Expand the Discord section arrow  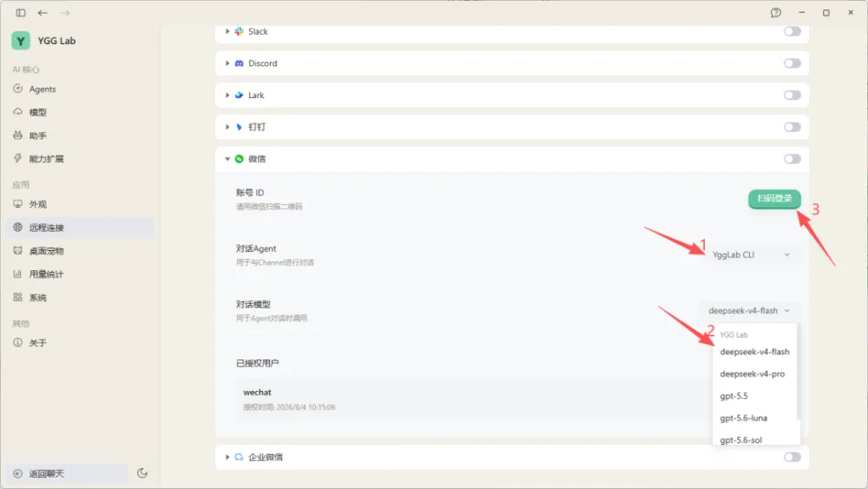tap(227, 63)
